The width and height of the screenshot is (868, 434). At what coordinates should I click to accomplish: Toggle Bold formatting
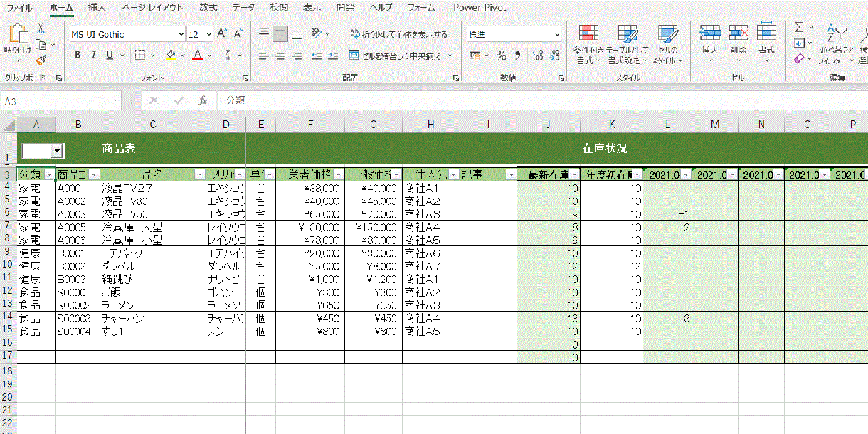77,55
